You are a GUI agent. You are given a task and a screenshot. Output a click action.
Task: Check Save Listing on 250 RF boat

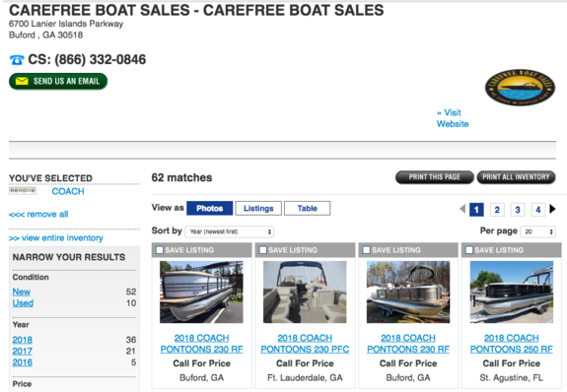(469, 250)
